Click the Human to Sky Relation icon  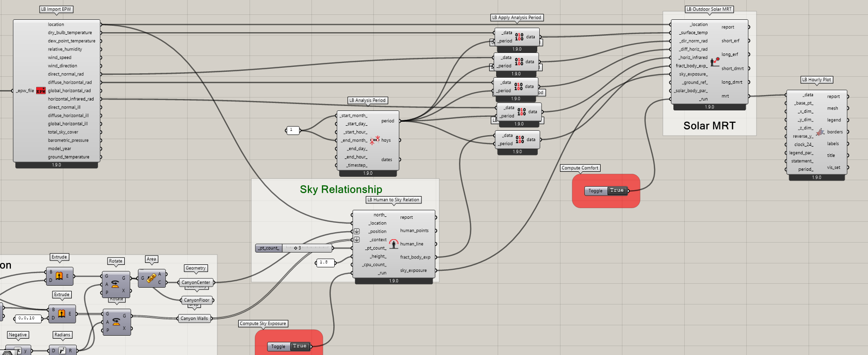[393, 244]
